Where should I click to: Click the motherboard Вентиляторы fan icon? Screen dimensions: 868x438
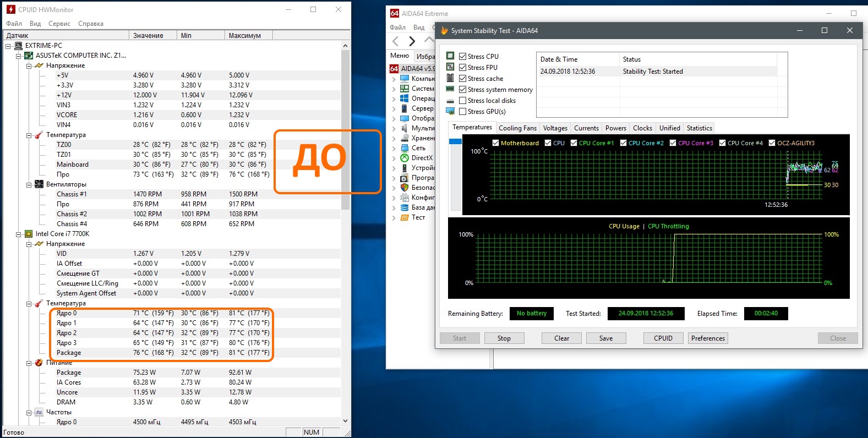[39, 184]
